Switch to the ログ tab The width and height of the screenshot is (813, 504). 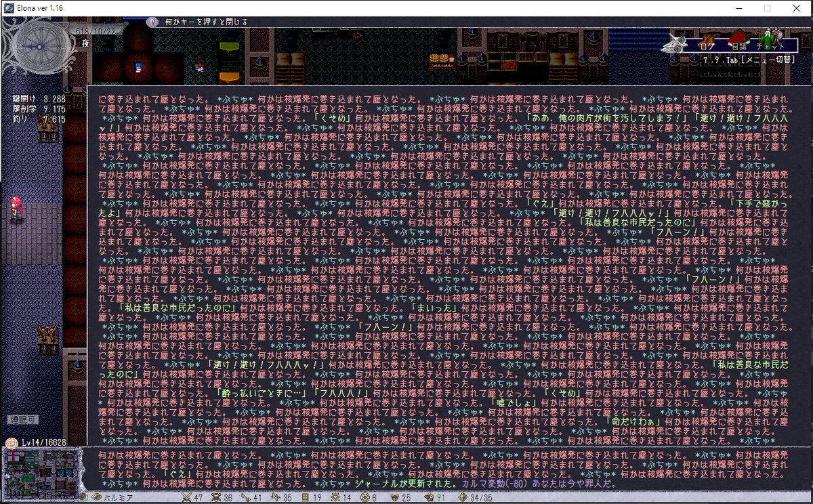click(x=707, y=46)
